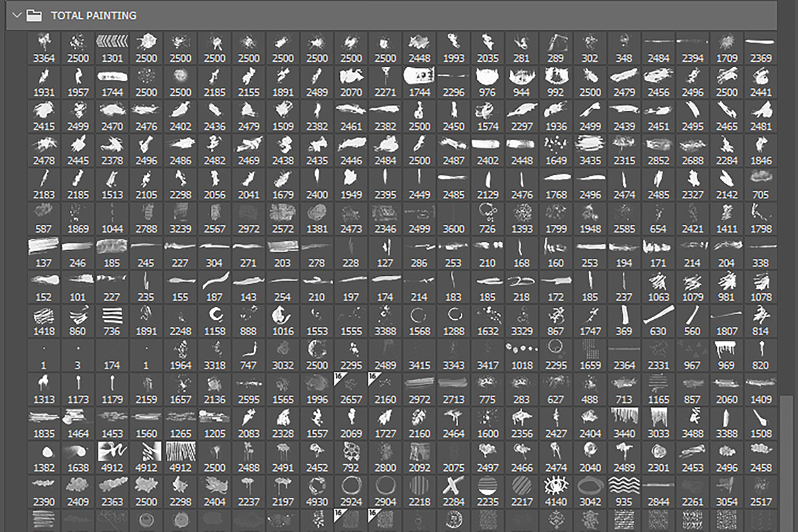The width and height of the screenshot is (798, 532).
Task: Select the chevron arrows brush 1301
Action: tap(112, 48)
